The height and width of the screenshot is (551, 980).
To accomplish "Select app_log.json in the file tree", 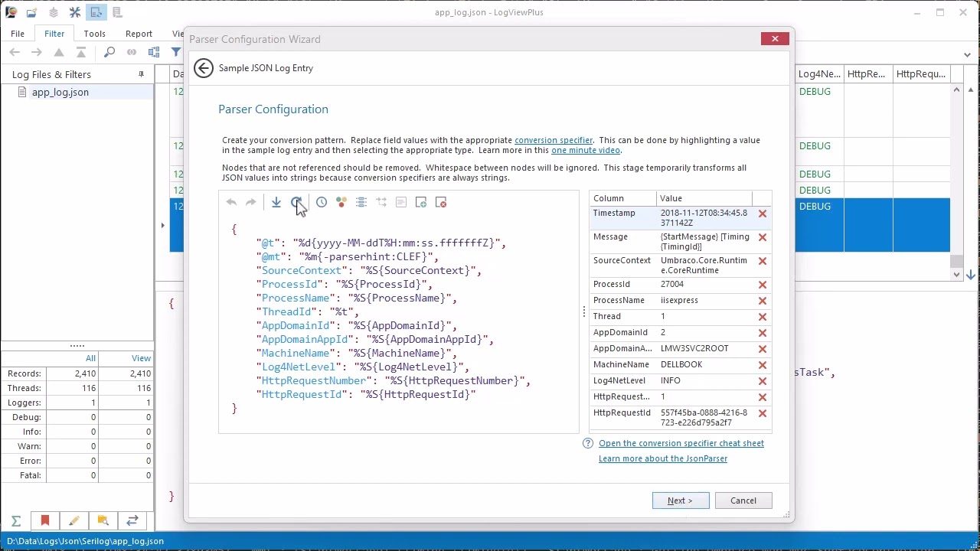I will (x=60, y=92).
